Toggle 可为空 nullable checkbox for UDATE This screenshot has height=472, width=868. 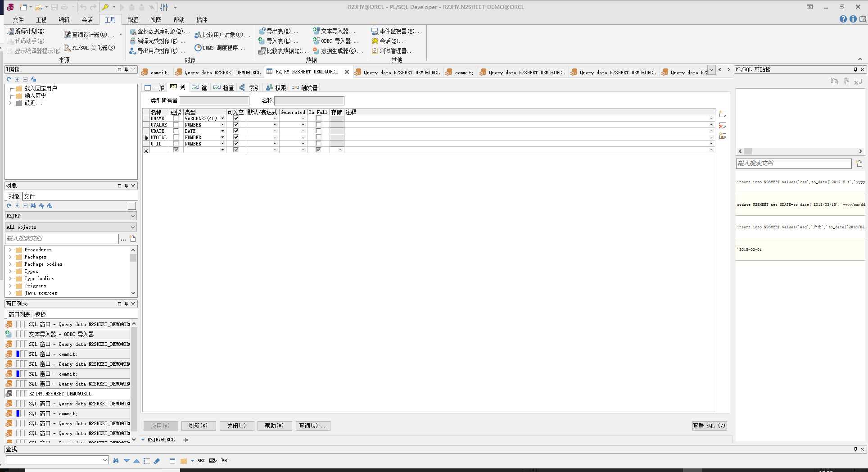pos(236,131)
